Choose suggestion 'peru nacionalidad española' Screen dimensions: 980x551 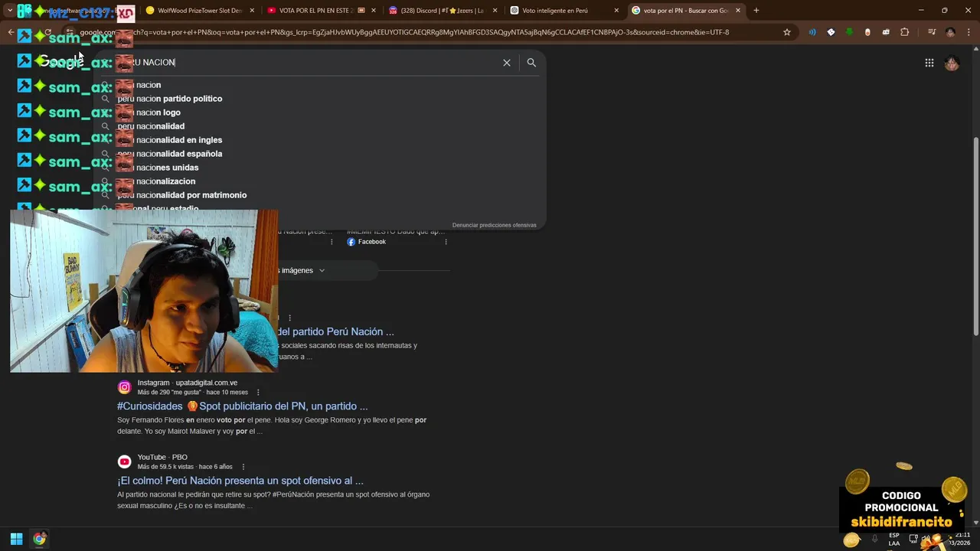[170, 154]
